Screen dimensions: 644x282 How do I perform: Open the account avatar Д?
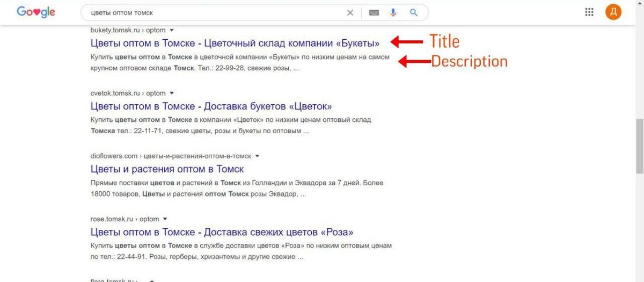[x=613, y=12]
